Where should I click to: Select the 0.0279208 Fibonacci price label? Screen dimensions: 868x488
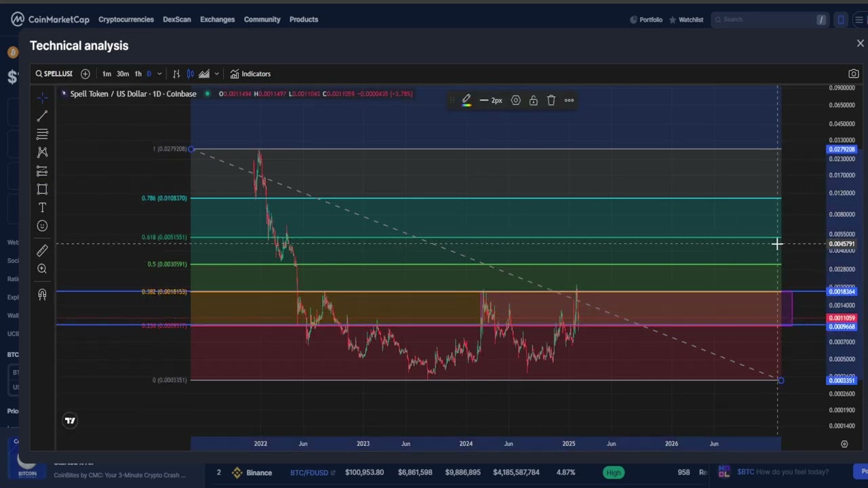842,149
